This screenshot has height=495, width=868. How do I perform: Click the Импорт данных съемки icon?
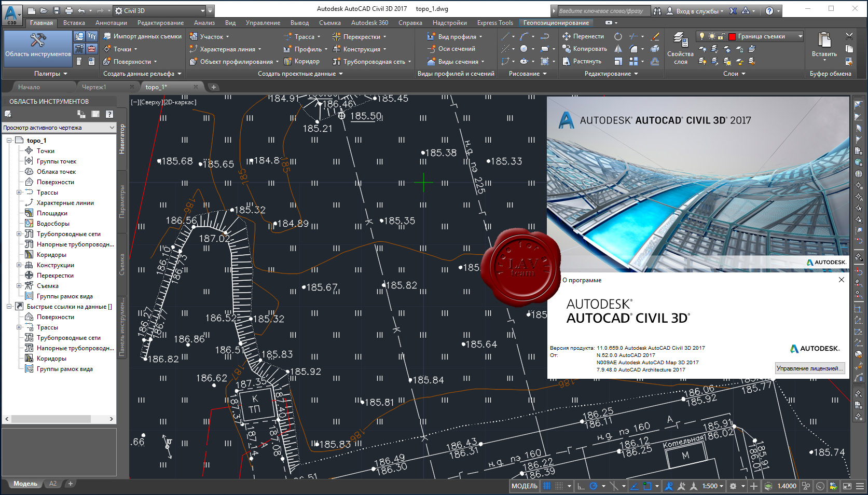pos(107,36)
